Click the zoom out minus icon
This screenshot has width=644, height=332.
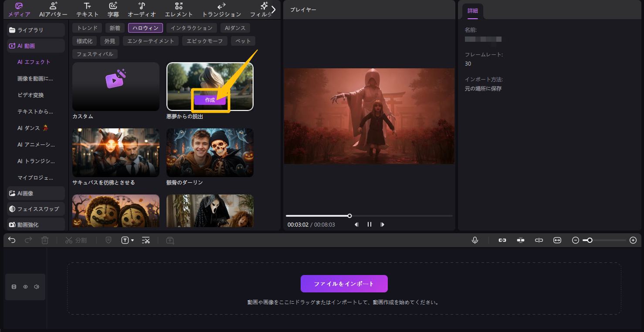coord(576,240)
